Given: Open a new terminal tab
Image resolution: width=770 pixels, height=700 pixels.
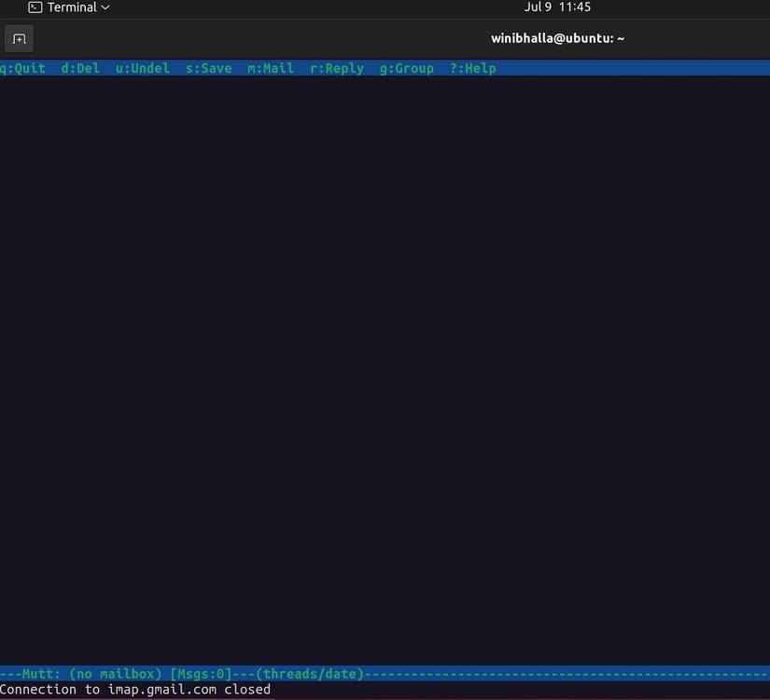Looking at the screenshot, I should [20, 38].
